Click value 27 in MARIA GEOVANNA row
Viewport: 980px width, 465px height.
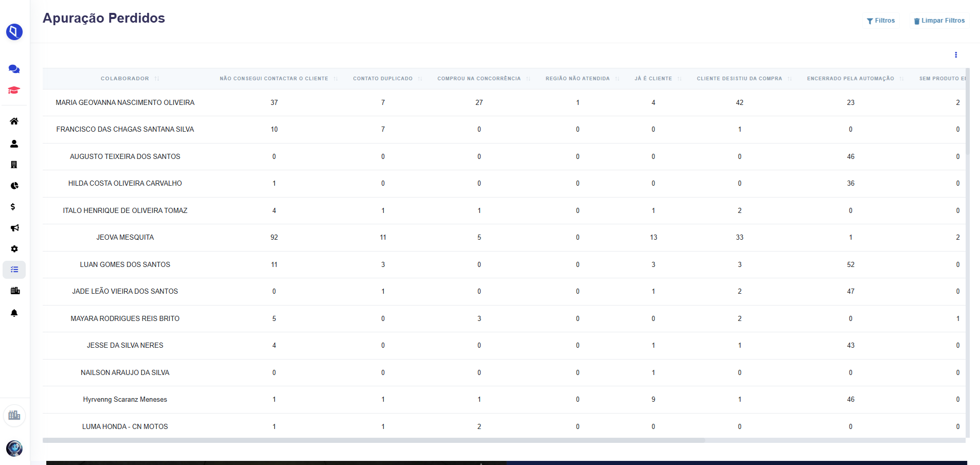click(x=479, y=103)
